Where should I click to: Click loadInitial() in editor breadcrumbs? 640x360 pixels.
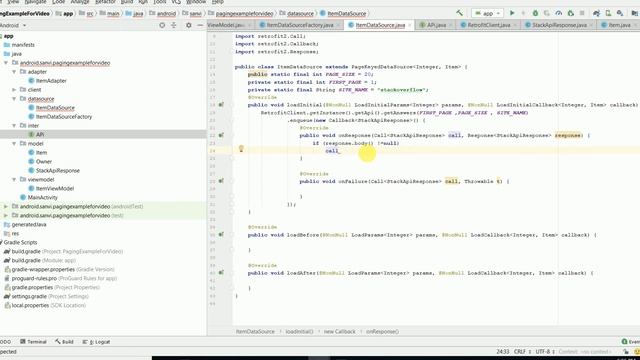(299, 331)
